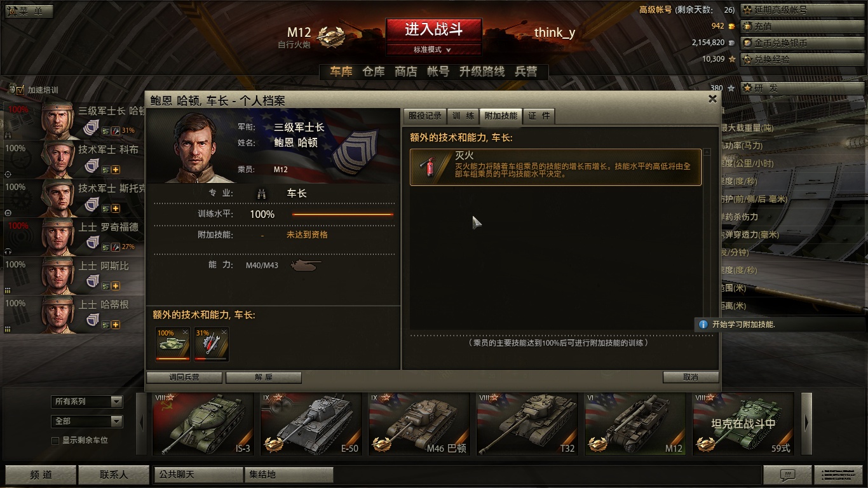Click the 31% repair skill icon

211,344
